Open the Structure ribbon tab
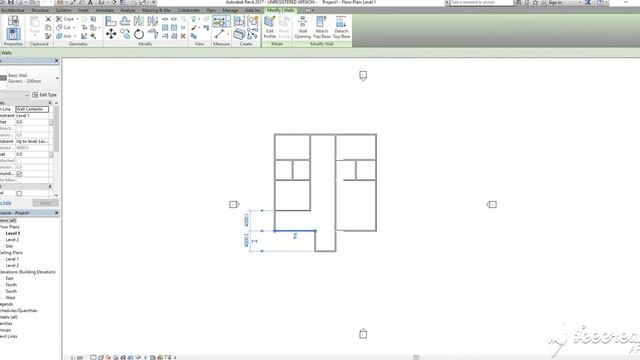The height and width of the screenshot is (360, 640). pos(40,10)
